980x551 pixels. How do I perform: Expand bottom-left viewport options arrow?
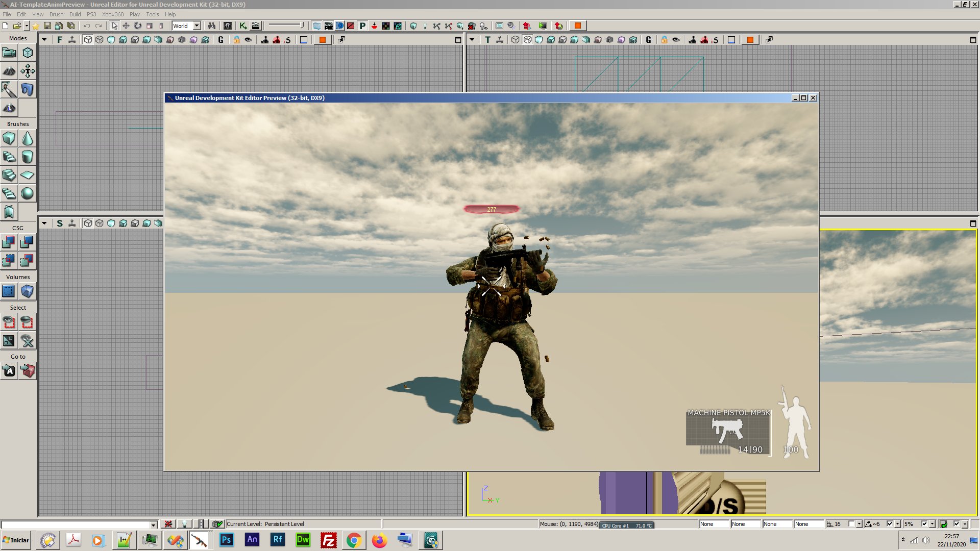pos(44,223)
